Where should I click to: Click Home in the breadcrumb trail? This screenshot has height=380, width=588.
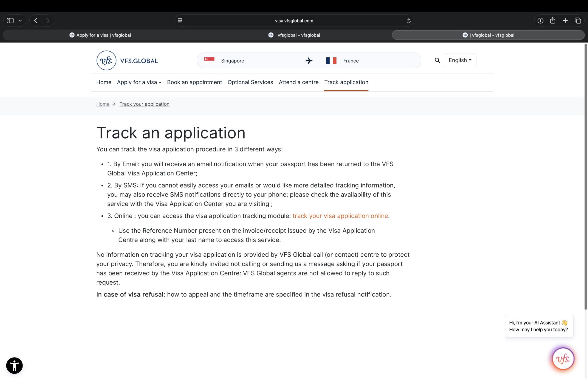[x=103, y=104]
